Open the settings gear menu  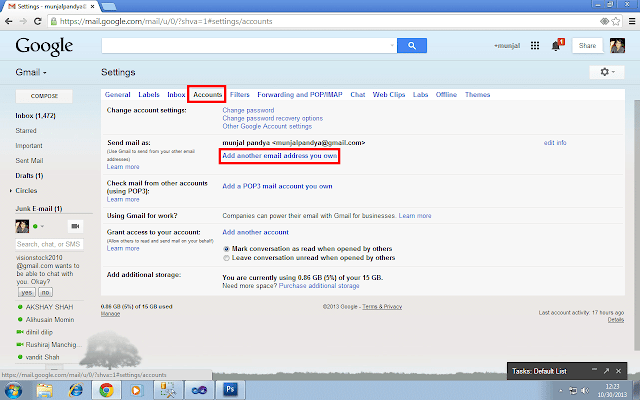(x=607, y=72)
